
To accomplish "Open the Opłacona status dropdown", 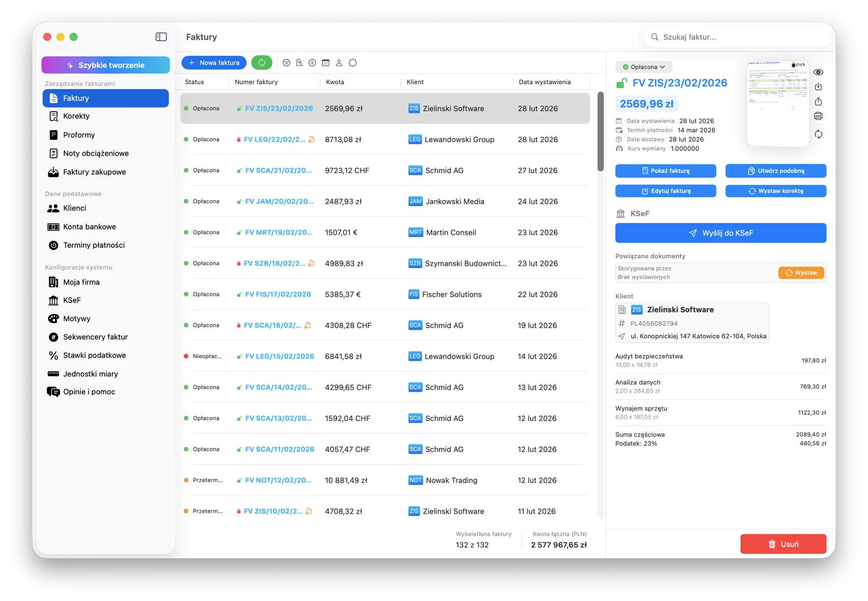I will click(643, 67).
